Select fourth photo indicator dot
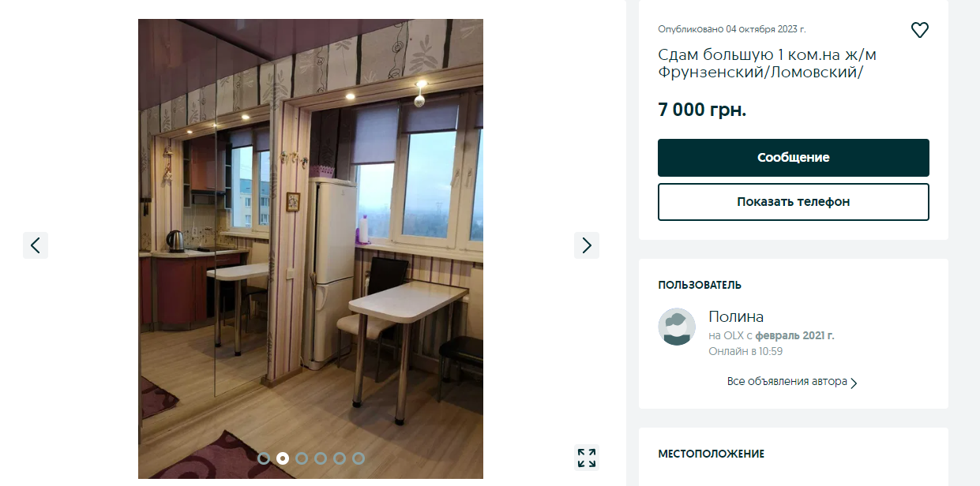Screen dimensions: 980x486 [321, 458]
